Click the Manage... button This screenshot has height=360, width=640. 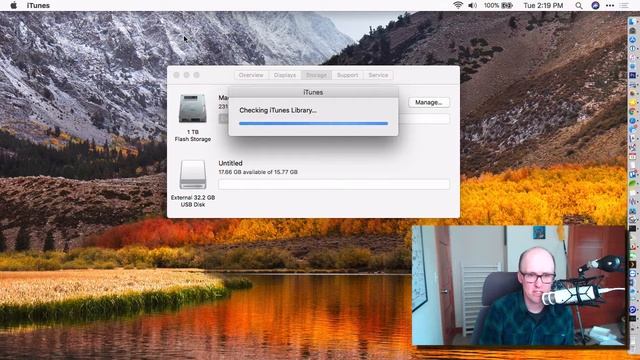(x=429, y=102)
